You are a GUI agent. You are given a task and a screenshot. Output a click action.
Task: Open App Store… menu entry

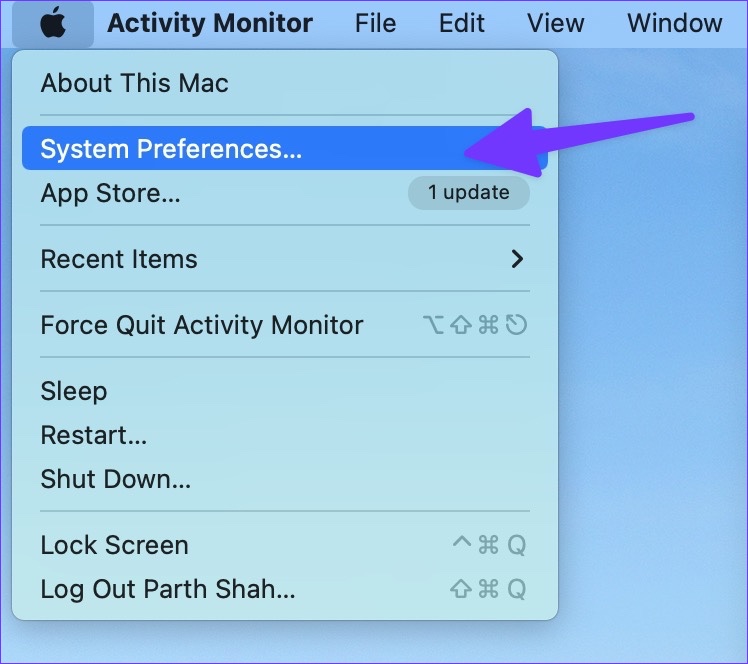(285, 193)
